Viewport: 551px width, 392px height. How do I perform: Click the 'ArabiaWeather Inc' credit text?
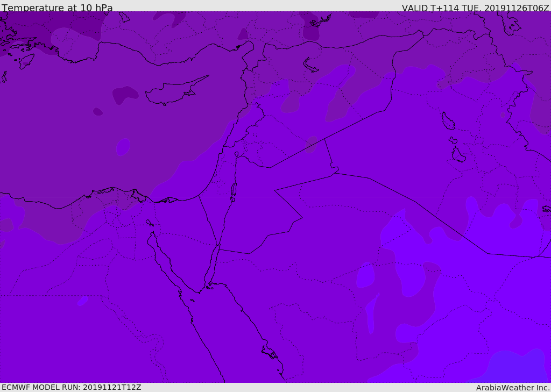coord(512,388)
